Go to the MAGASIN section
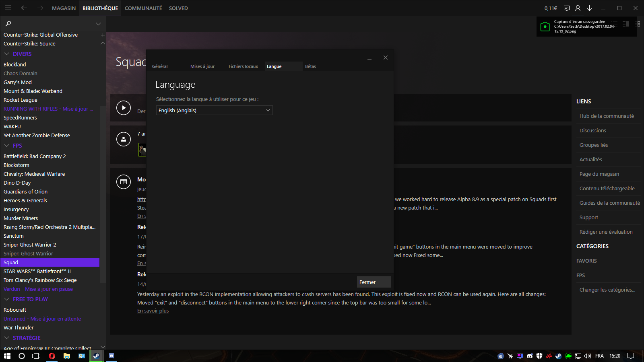This screenshot has height=362, width=644. coord(64,8)
